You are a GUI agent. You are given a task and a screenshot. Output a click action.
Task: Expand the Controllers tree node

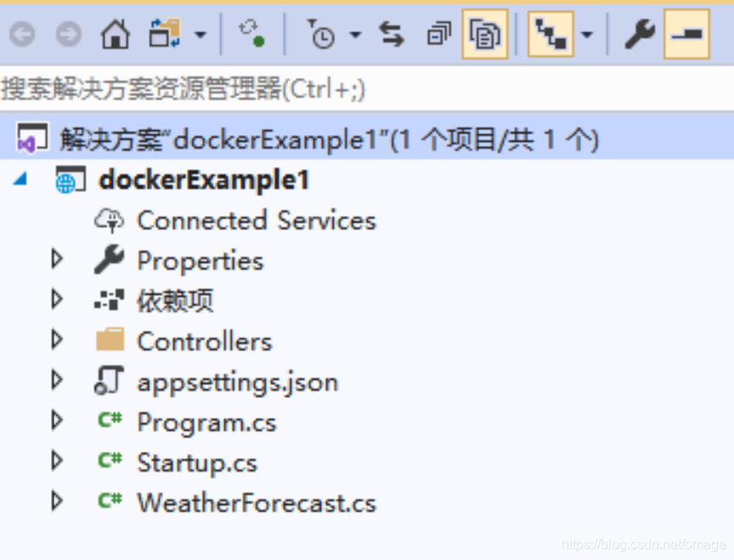(56, 341)
